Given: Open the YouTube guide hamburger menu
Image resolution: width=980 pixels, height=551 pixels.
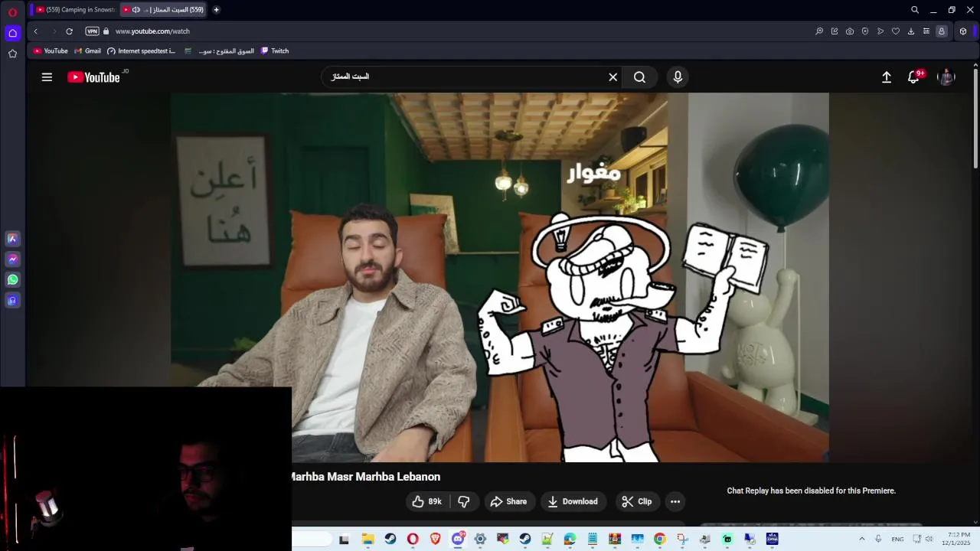Looking at the screenshot, I should (x=47, y=77).
